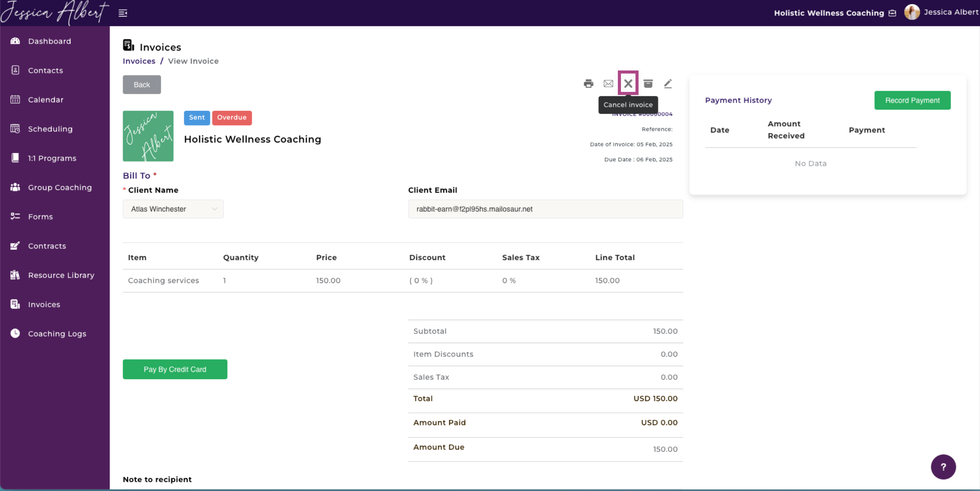Click the 1:1 Programs book icon

point(15,158)
